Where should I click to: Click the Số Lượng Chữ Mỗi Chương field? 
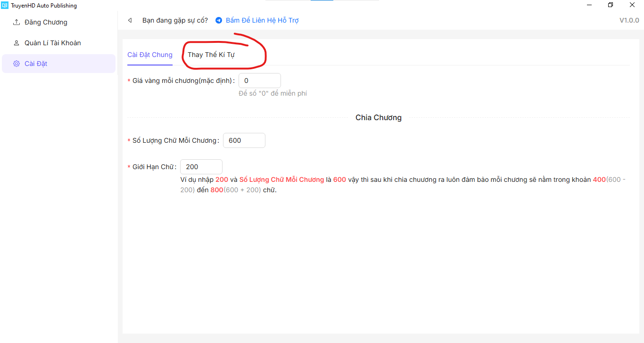[x=244, y=140]
